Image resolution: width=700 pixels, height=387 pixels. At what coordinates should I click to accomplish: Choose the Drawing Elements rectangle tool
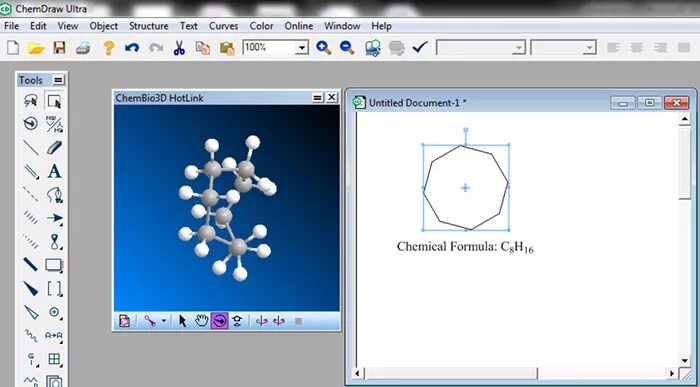pos(54,265)
